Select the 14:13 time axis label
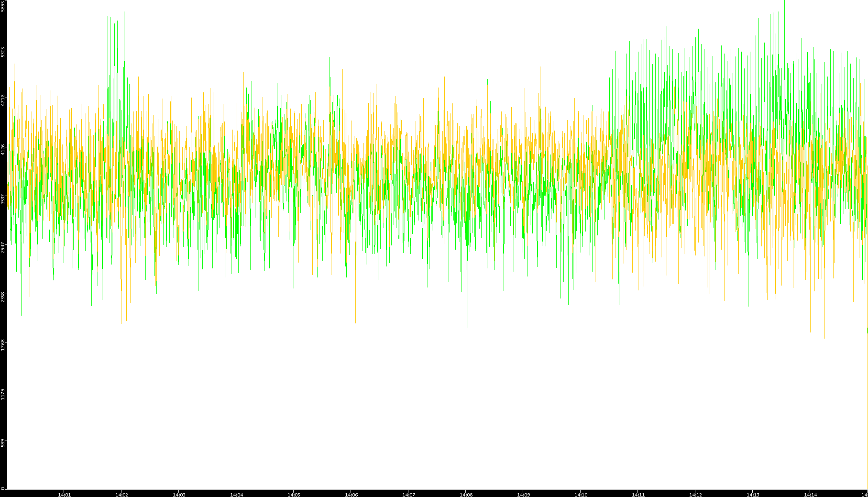The width and height of the screenshot is (868, 497). [x=753, y=495]
